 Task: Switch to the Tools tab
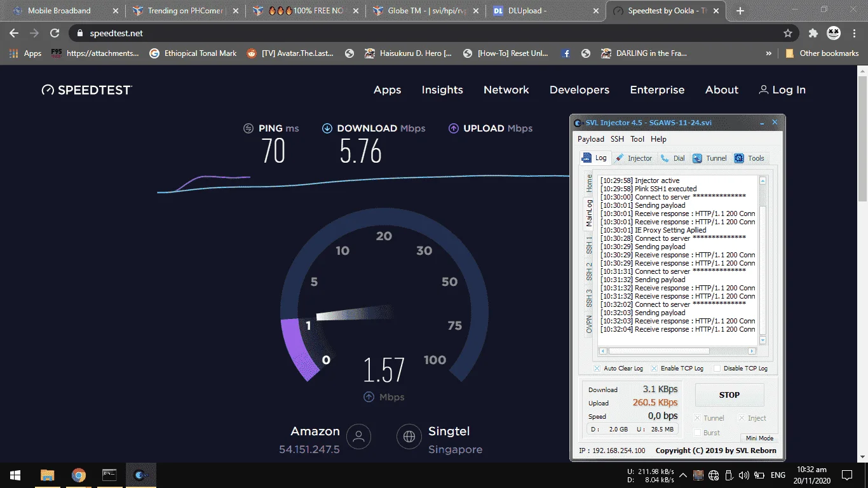[749, 158]
